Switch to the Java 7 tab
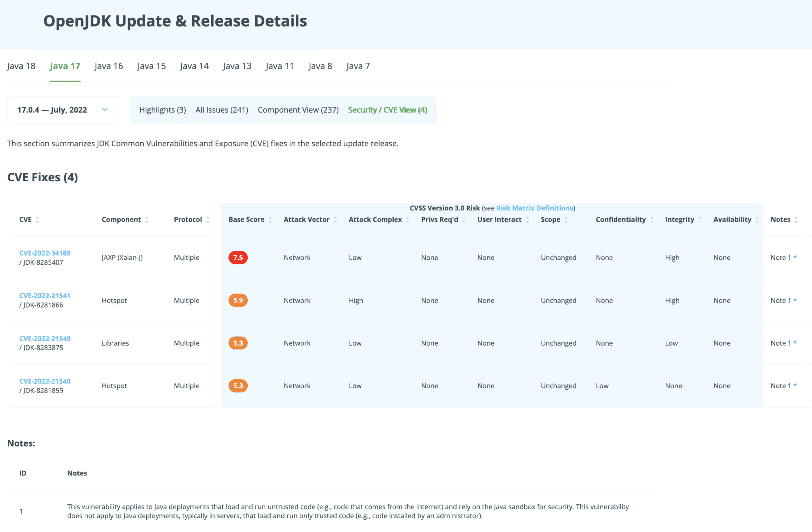812x532 pixels. [358, 66]
